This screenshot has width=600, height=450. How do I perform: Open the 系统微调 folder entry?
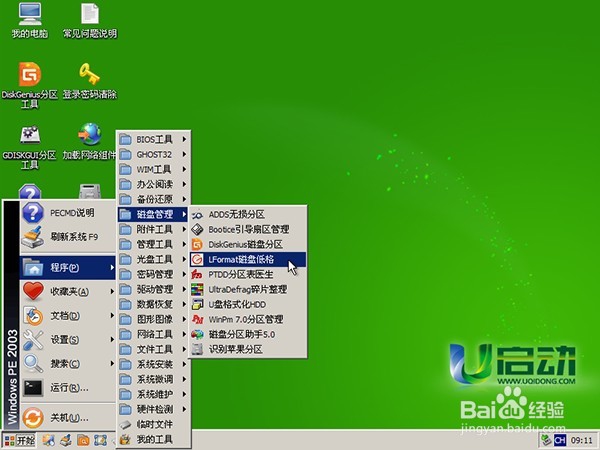[153, 379]
